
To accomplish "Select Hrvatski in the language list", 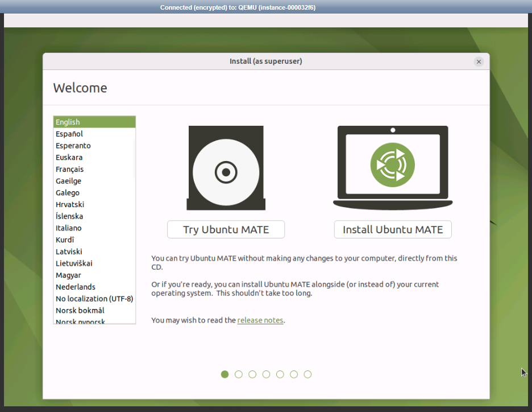I will (x=70, y=204).
